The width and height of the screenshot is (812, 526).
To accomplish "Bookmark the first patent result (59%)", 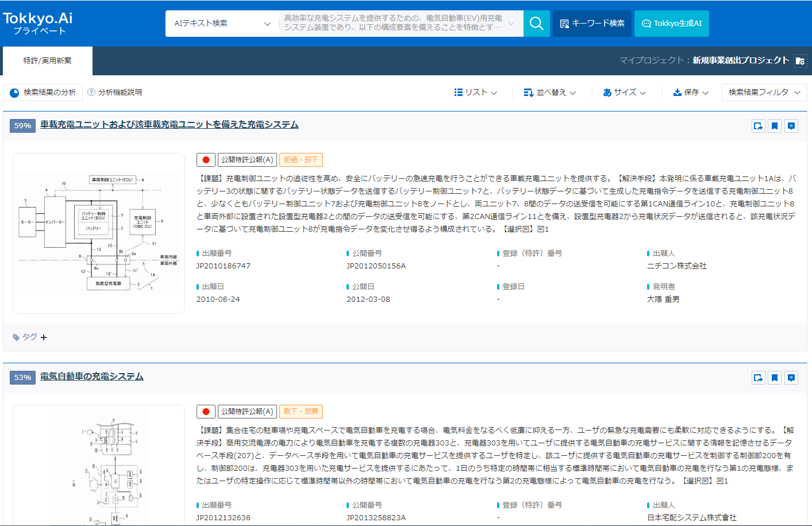I will tap(775, 126).
